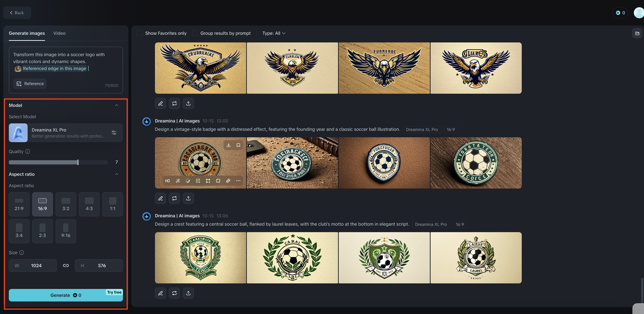Switch to the Video tab

(59, 33)
